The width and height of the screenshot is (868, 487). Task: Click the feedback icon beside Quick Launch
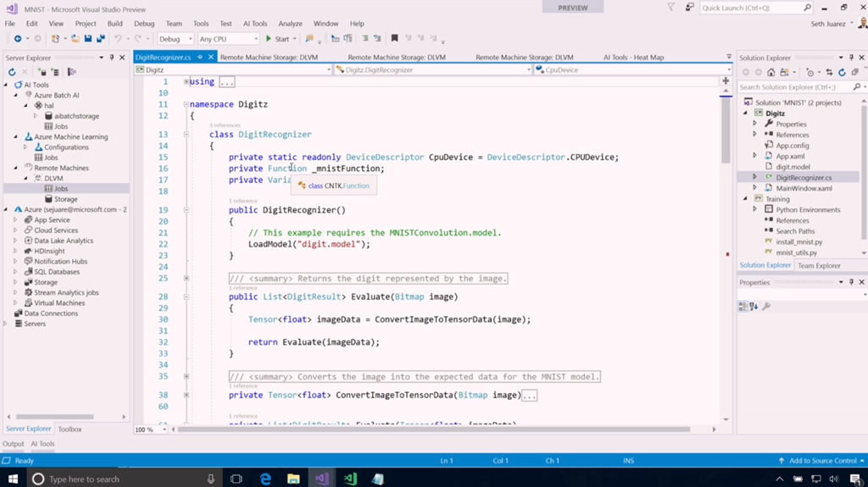click(690, 8)
